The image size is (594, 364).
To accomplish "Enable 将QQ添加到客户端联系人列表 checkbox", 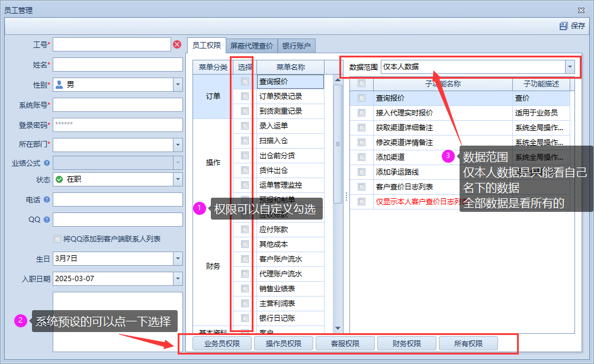I will [x=57, y=239].
